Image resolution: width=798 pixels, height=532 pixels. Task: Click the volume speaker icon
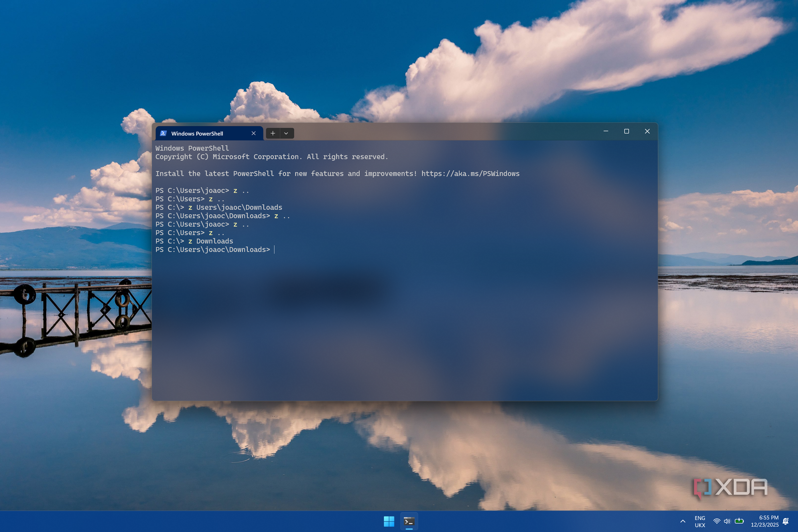point(727,521)
